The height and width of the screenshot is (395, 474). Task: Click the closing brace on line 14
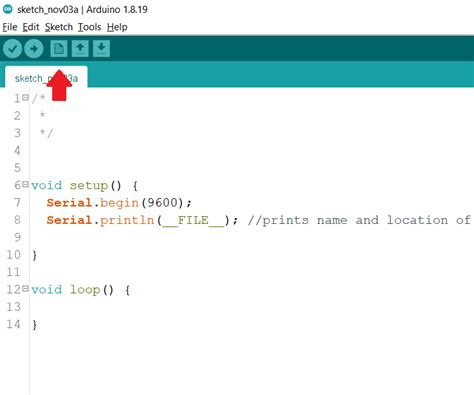pos(34,325)
